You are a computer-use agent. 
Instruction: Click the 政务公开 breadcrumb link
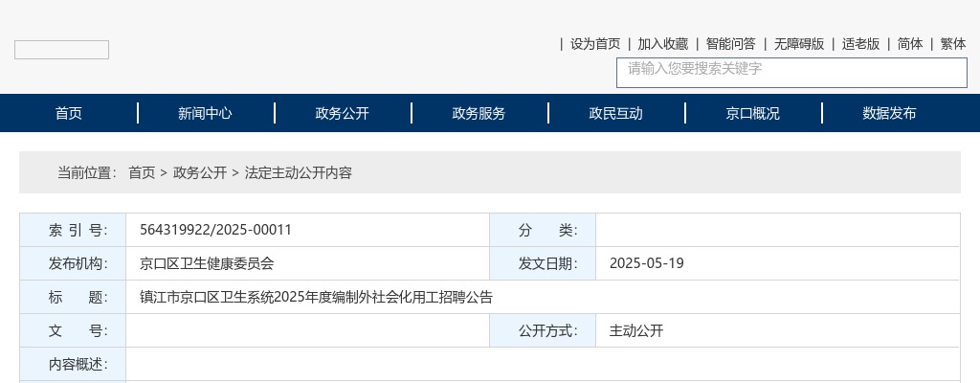tap(200, 173)
